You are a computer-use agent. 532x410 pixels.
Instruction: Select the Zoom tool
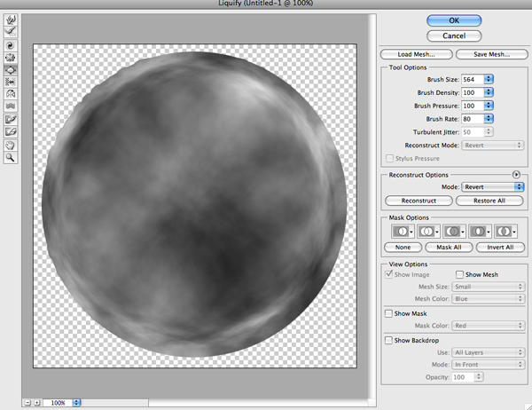coord(11,158)
